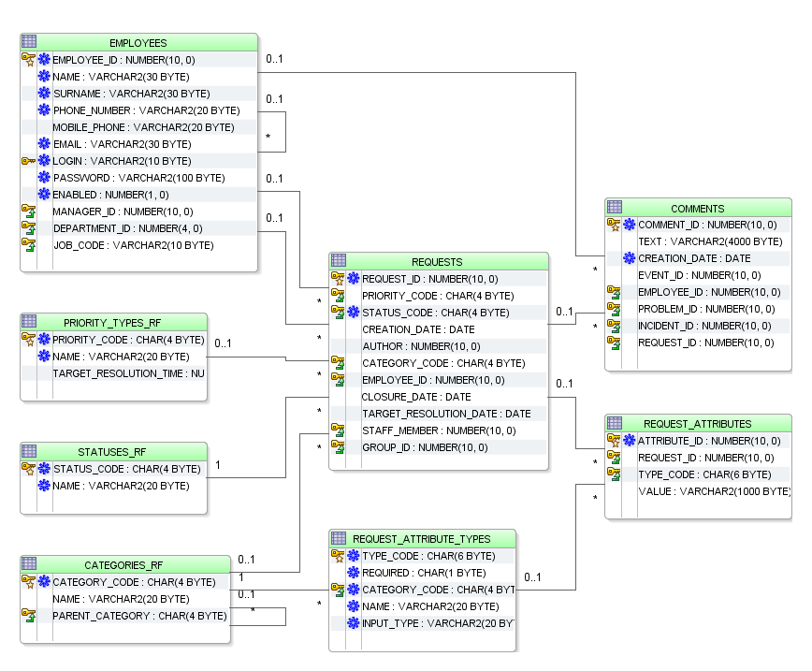Select 'SURNAME : VARCHAR2(30 BYTE)' column
Screen dimensions: 812x671
click(x=132, y=94)
